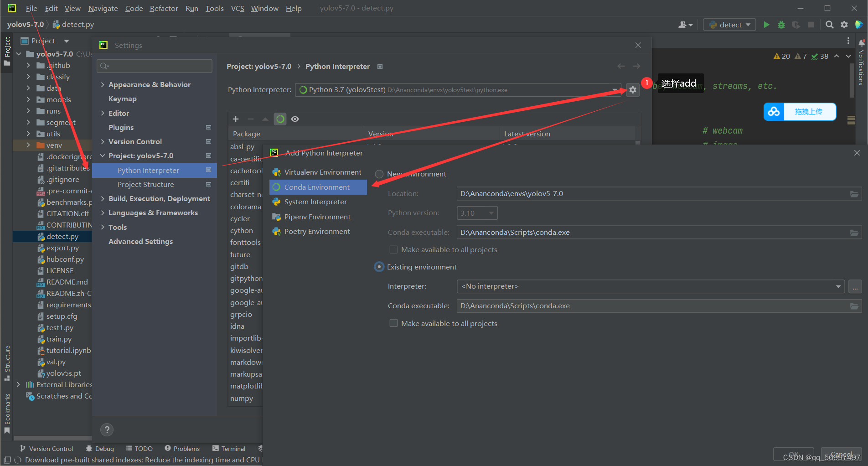The image size is (868, 466).
Task: Expand the models folder in project tree
Action: (x=28, y=100)
